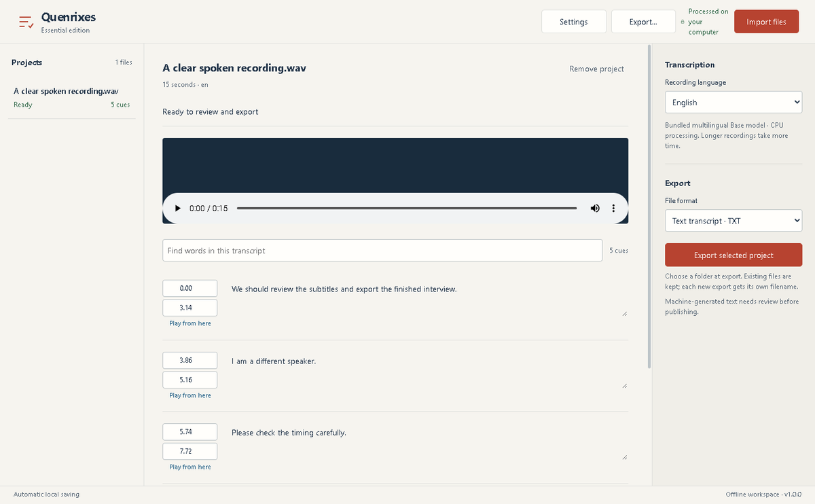Click the second cue text area's corner handle
Image resolution: width=815 pixels, height=504 pixels.
624,385
